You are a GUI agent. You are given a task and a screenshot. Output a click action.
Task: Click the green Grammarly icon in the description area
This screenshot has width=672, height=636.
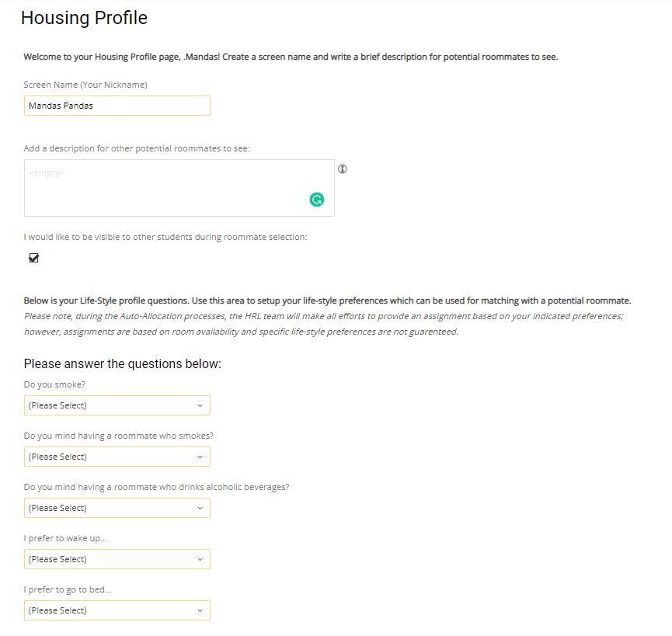pyautogui.click(x=316, y=200)
